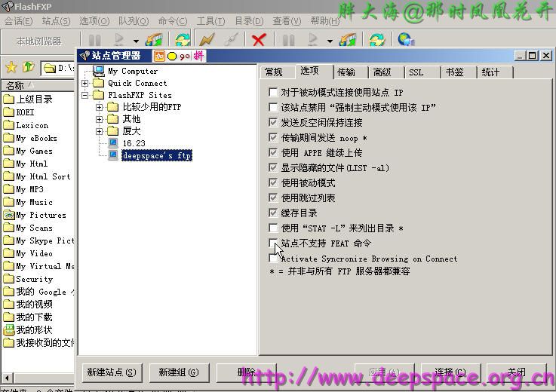Image resolution: width=556 pixels, height=392 pixels.
Task: Select the deepspace's ftp site entry
Action: coord(157,155)
